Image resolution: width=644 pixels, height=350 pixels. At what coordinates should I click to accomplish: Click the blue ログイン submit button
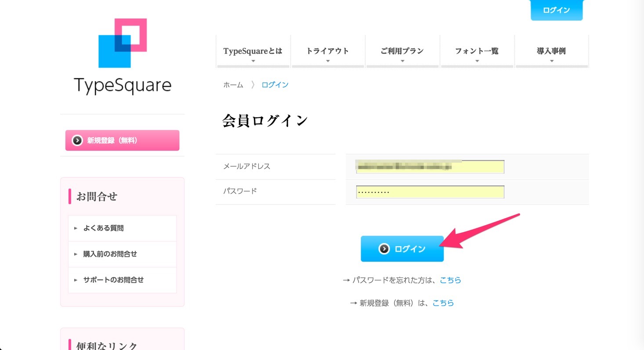[x=402, y=249]
